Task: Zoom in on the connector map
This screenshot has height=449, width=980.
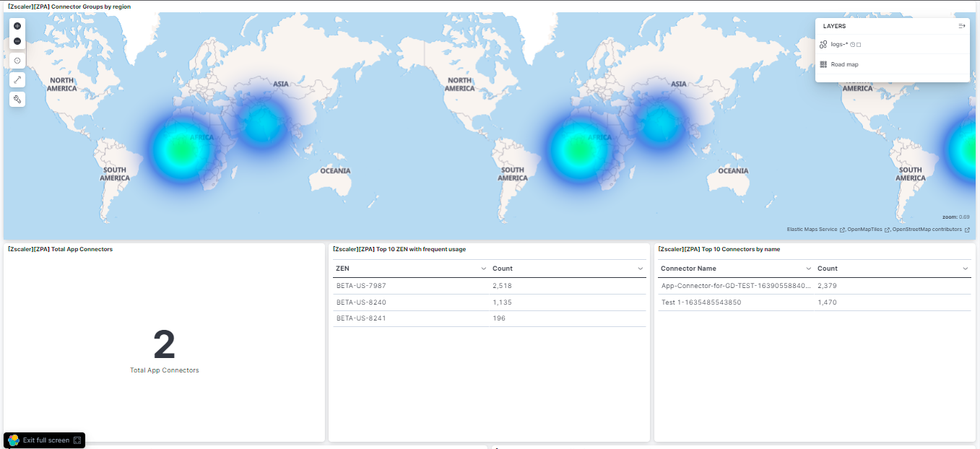Action: pos(17,26)
